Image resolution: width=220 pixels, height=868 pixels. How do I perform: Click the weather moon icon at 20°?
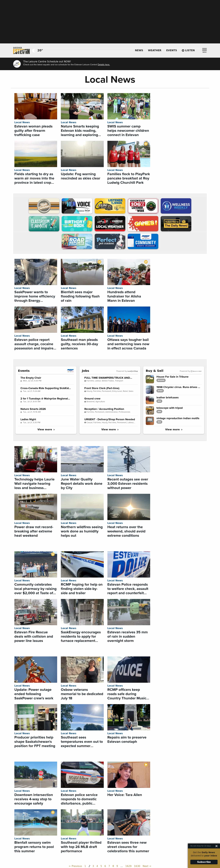34,51
